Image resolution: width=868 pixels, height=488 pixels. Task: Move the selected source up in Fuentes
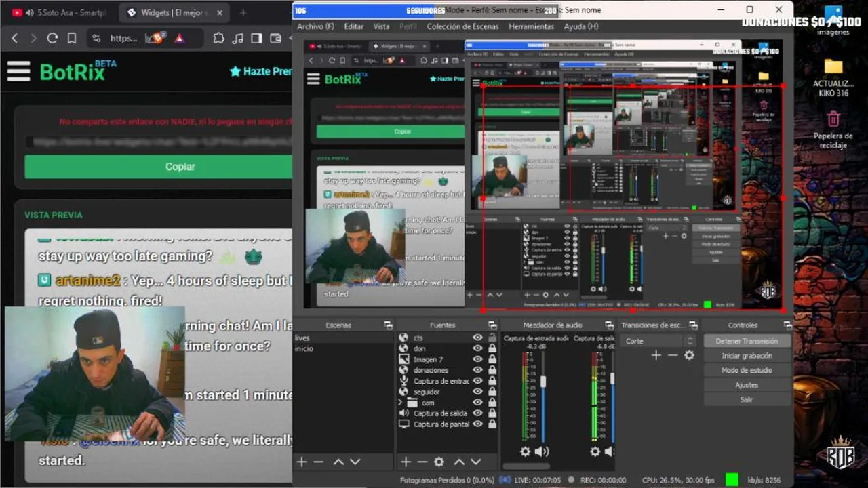click(x=459, y=462)
